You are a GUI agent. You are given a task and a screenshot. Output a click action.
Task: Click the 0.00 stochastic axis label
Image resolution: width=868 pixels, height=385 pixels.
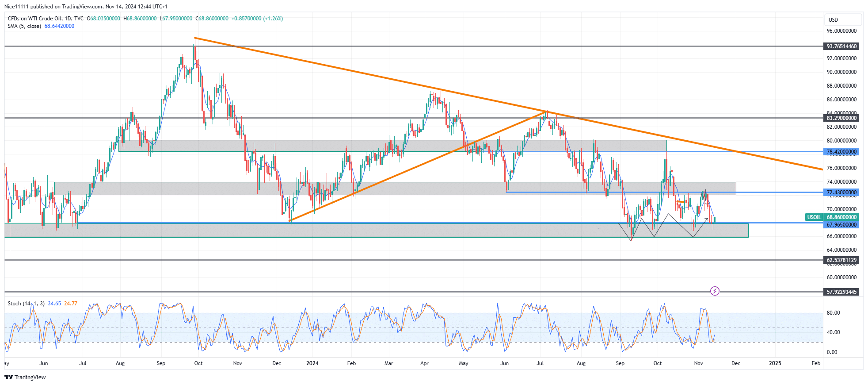(832, 352)
